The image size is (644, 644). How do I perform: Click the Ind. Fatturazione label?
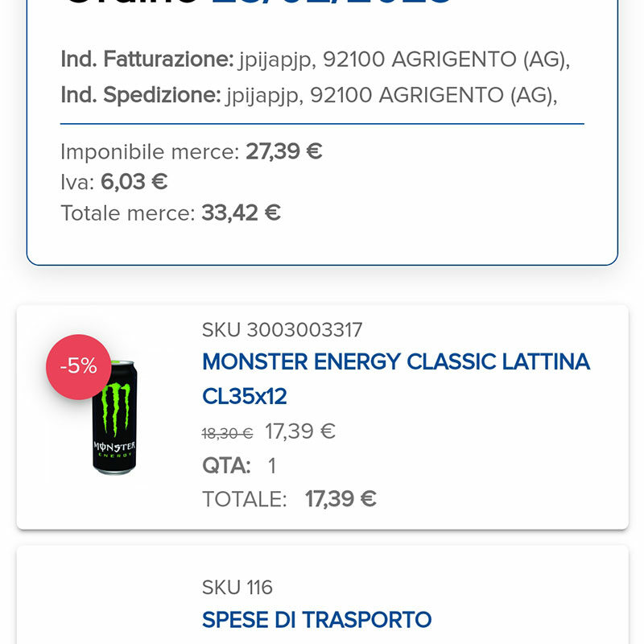(x=147, y=59)
